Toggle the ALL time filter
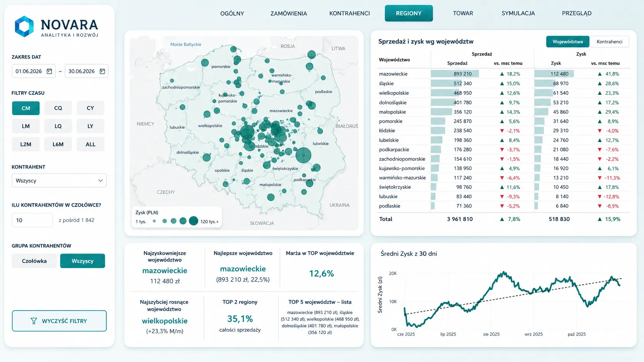Viewport: 644px width, 362px height. [91, 144]
